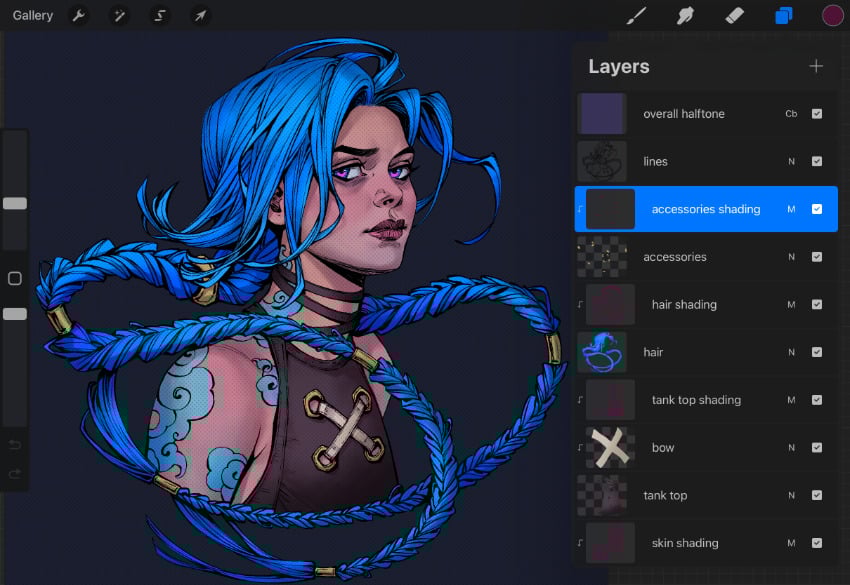Open Cb blend mode of overall halftone
Image resolution: width=850 pixels, height=585 pixels.
tap(791, 114)
